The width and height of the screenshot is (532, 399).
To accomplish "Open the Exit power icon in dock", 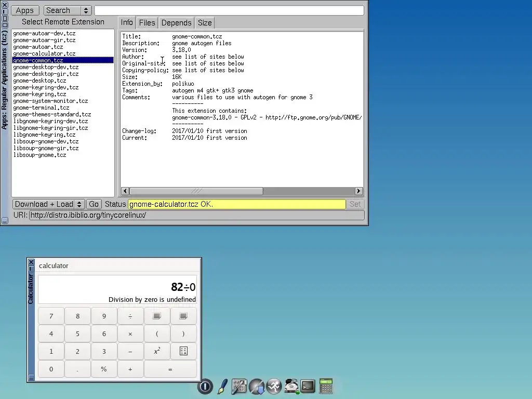I will (205, 387).
